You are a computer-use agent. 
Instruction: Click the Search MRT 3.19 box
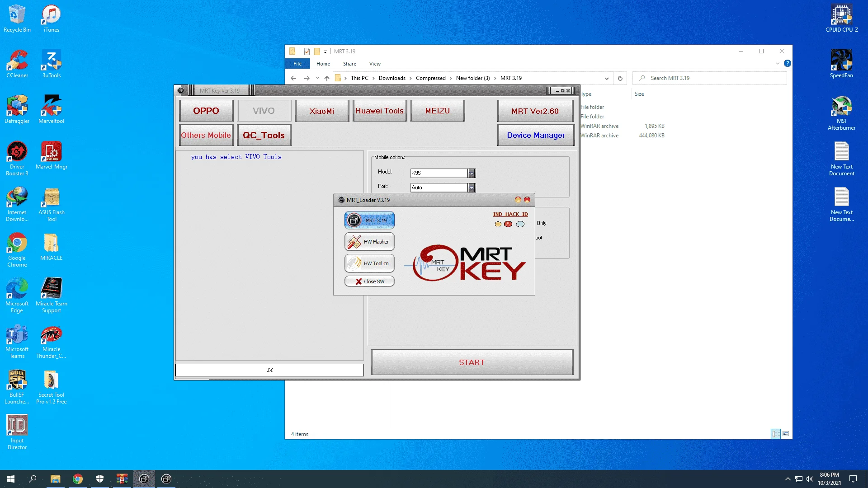tap(710, 78)
